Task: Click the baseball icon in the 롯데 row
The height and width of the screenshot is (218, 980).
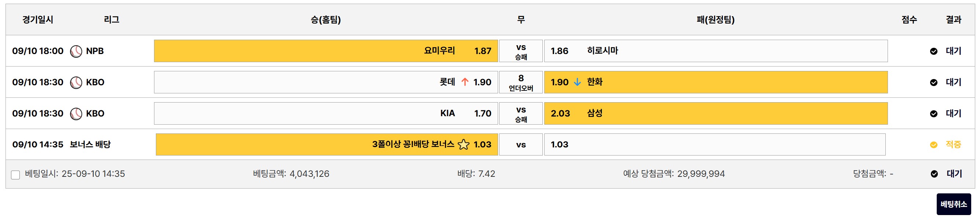Action: click(76, 82)
